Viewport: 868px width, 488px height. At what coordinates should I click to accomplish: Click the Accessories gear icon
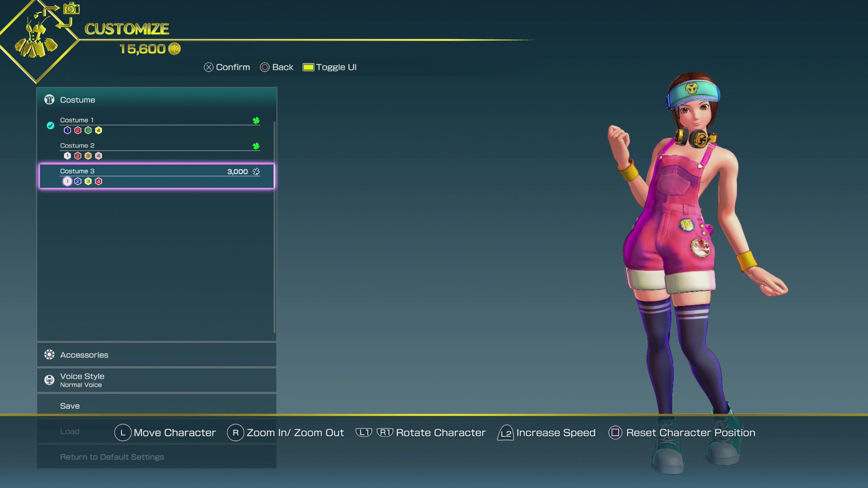point(49,355)
